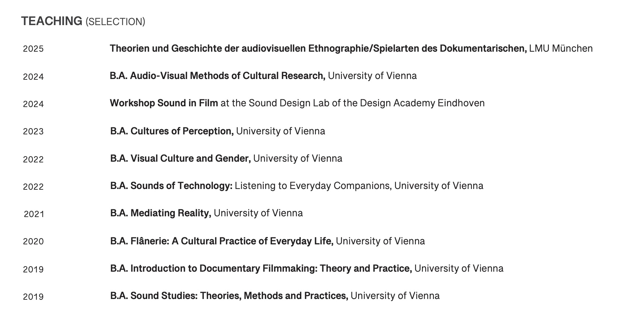The height and width of the screenshot is (330, 644).
Task: Click the year 2025 label
Action: (33, 49)
